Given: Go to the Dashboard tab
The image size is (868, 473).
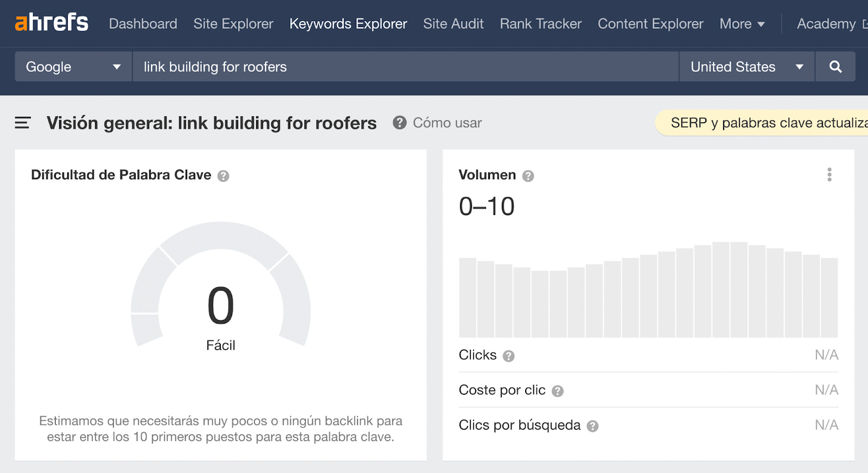Looking at the screenshot, I should pos(143,24).
